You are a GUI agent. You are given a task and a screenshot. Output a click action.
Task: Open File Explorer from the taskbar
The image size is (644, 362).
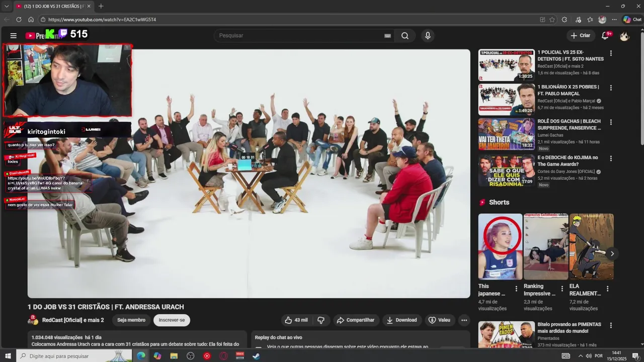(174, 356)
